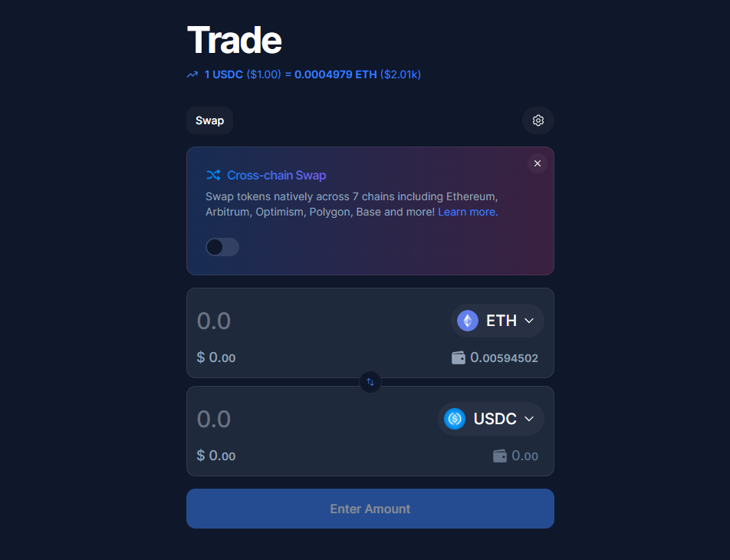Click the USDC wallet balance icon
Viewport: 730px width, 560px height.
(499, 456)
